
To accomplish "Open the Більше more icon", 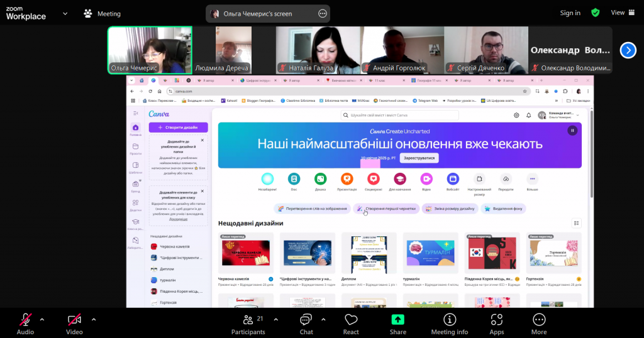I will (532, 179).
